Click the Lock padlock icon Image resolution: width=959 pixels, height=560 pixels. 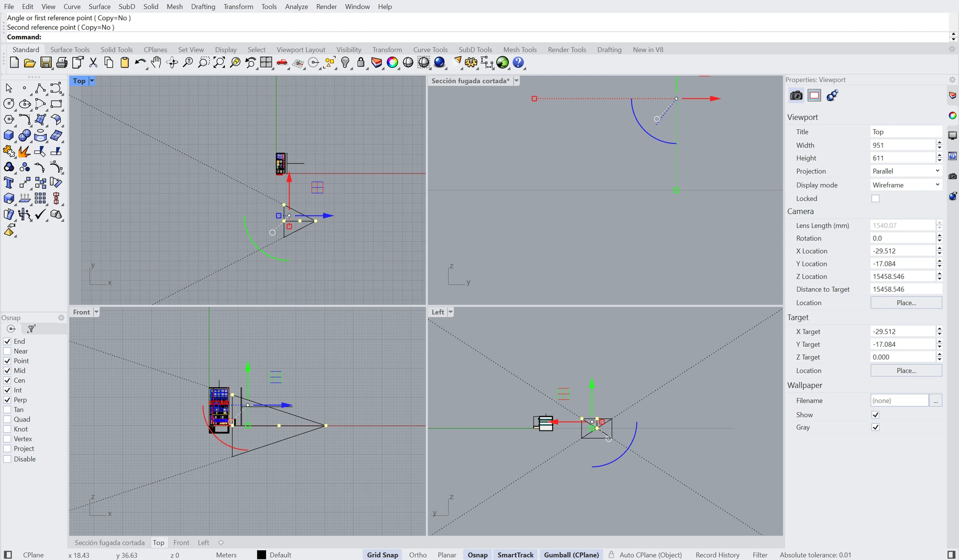click(361, 62)
